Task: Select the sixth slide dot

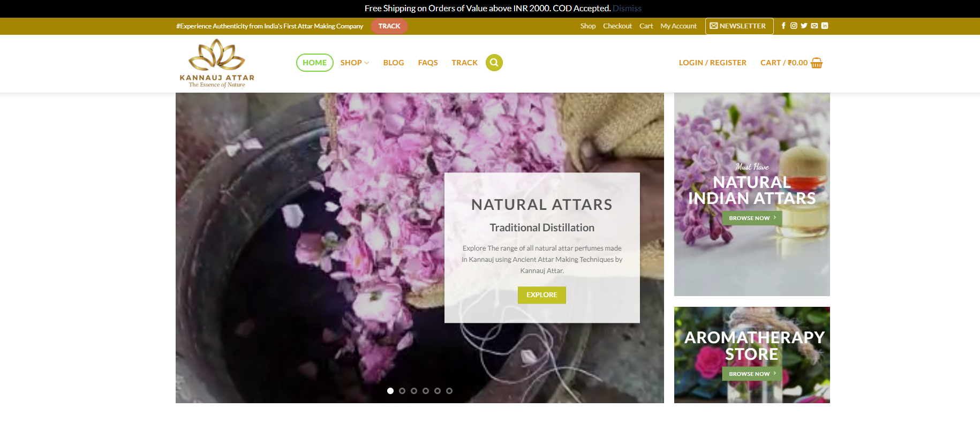Action: tap(449, 391)
